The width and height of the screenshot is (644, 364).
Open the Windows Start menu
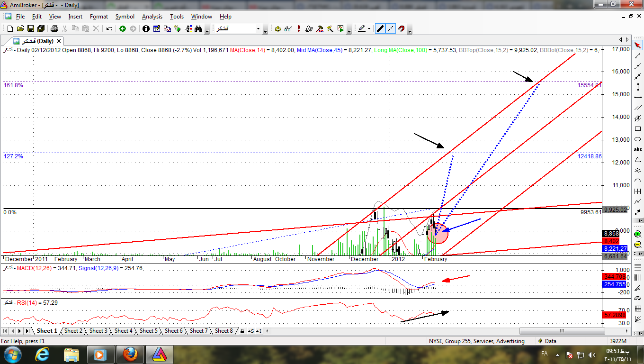[13, 355]
